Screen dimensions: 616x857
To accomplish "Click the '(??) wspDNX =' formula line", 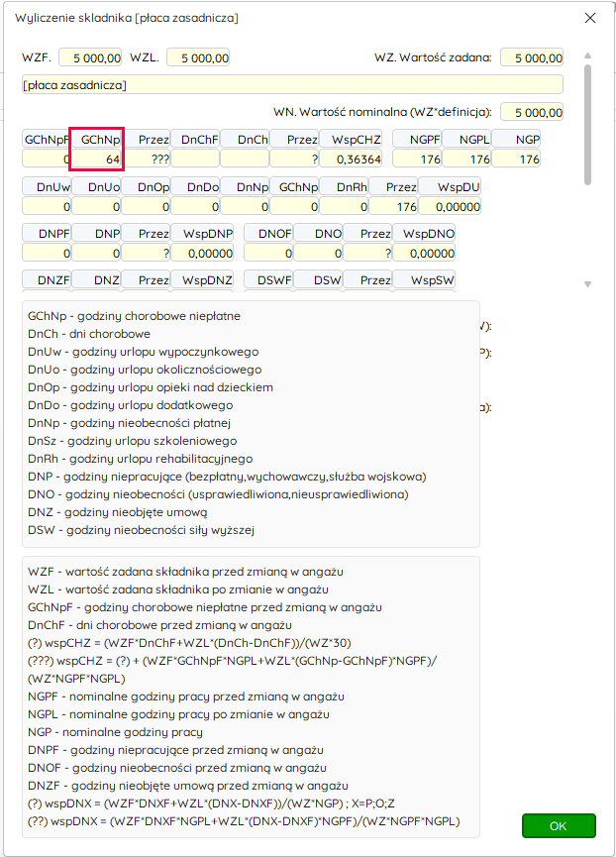I will pyautogui.click(x=244, y=821).
